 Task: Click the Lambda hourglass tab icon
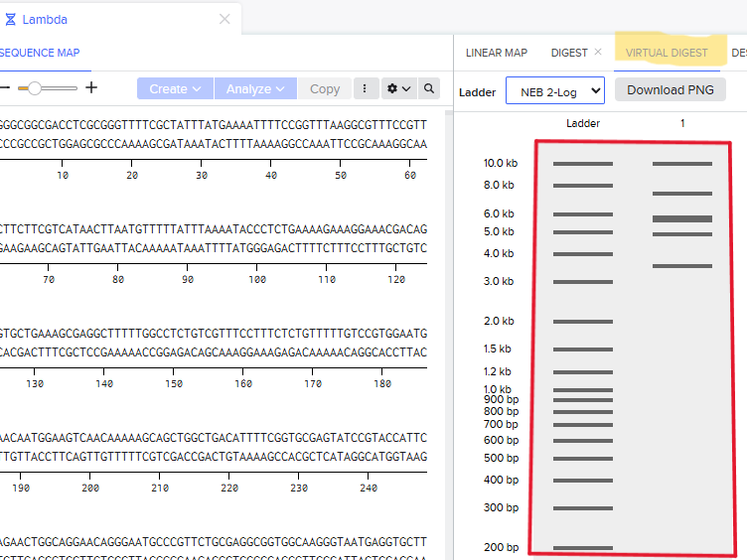click(x=11, y=19)
